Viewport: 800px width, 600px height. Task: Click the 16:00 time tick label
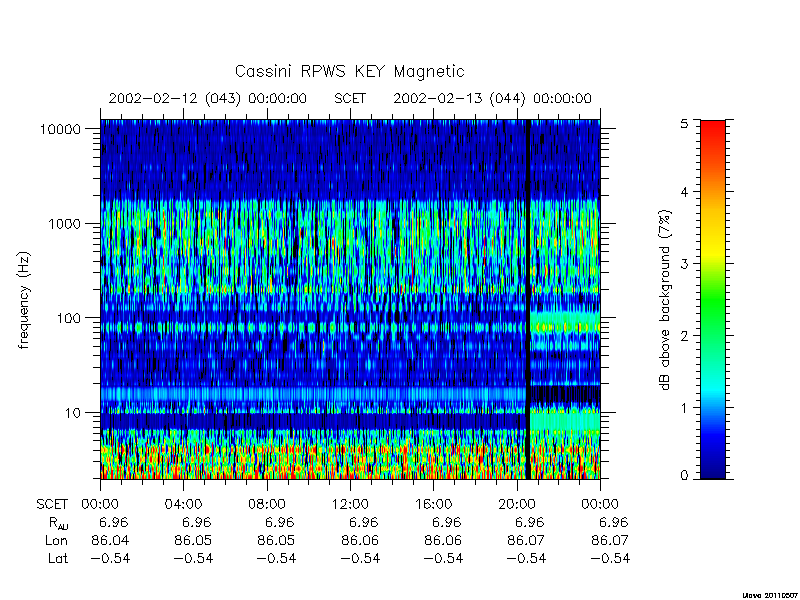point(433,505)
